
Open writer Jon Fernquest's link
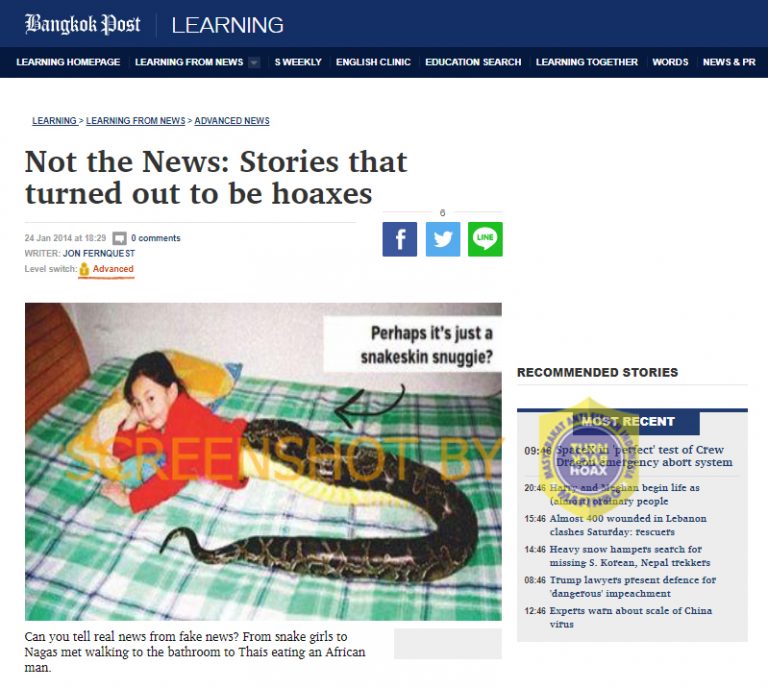(x=99, y=253)
